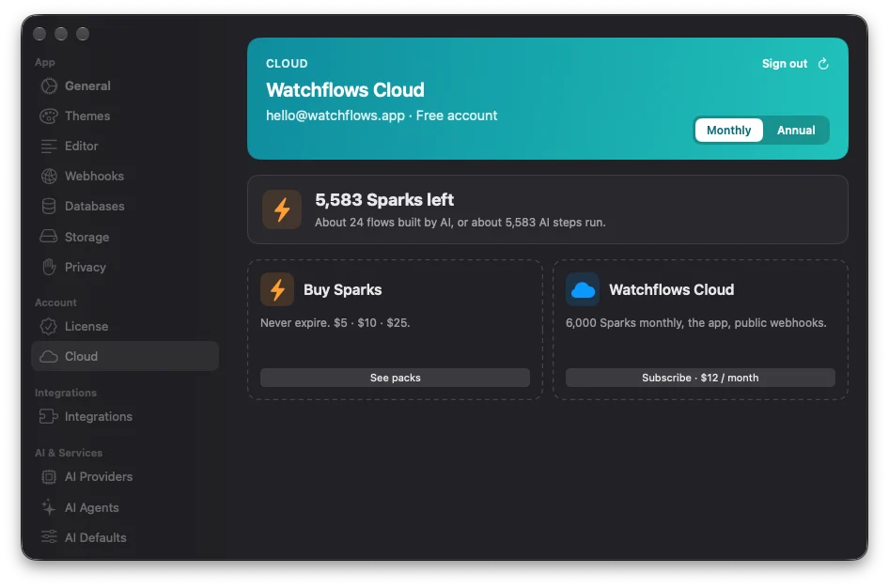Open Storage settings
Screen dimensions: 889x588
tap(125, 237)
